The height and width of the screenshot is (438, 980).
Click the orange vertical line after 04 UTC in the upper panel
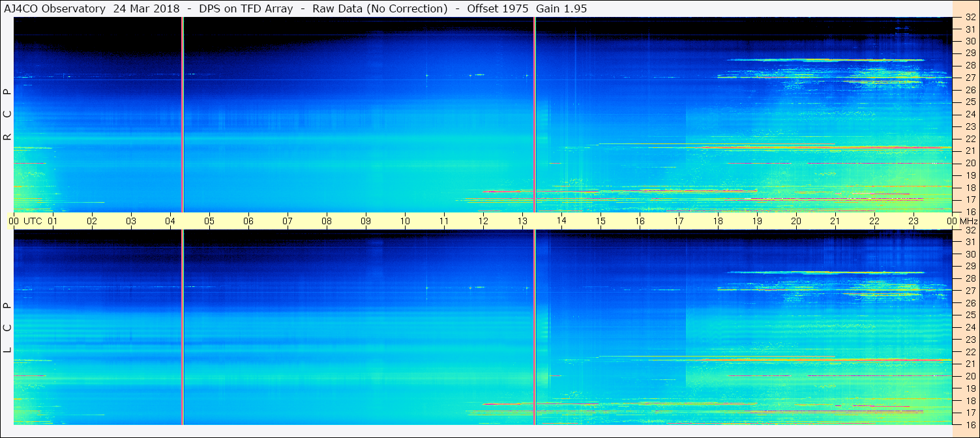[183, 114]
